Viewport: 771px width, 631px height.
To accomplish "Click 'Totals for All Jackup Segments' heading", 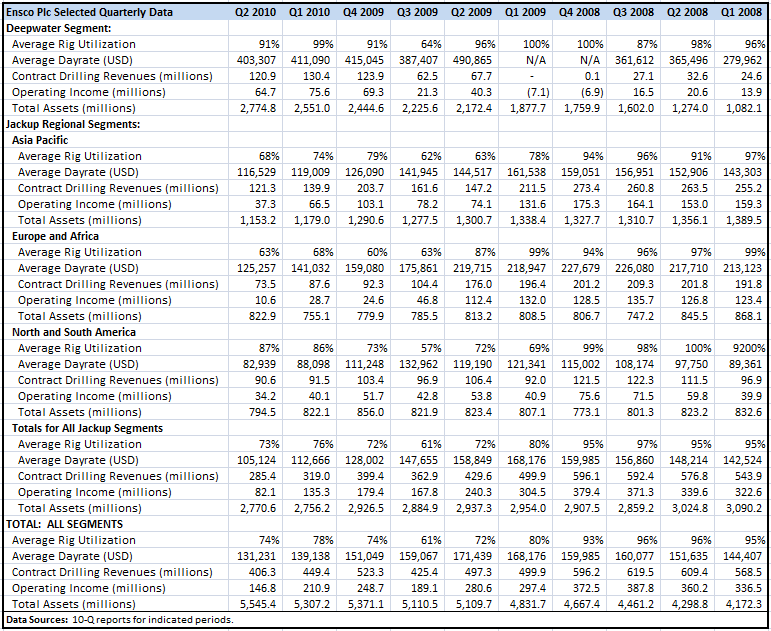I will (x=87, y=428).
